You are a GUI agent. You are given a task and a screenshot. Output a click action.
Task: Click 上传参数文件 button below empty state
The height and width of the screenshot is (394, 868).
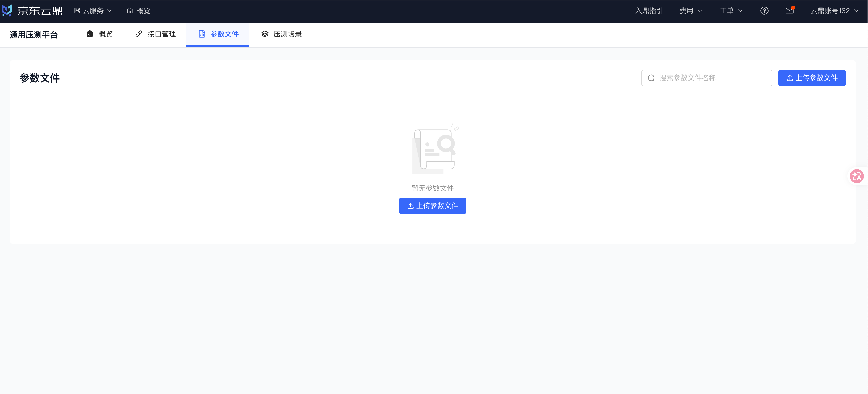(x=433, y=206)
